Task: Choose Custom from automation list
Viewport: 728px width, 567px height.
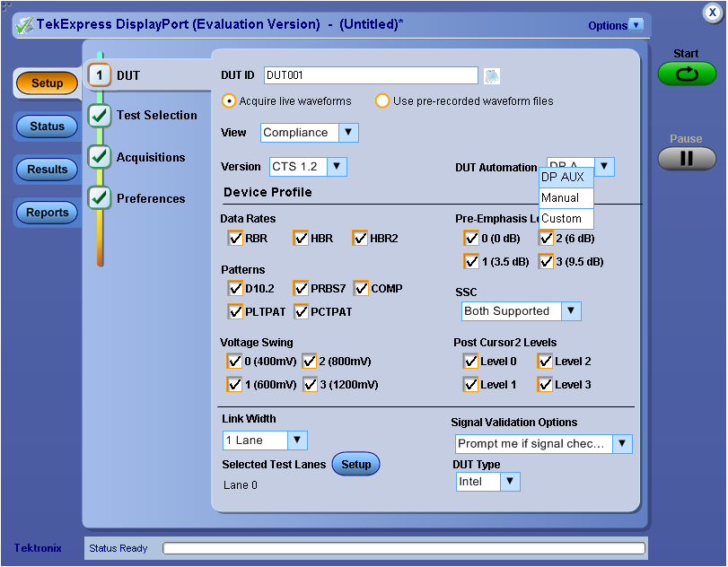Action: [x=566, y=219]
